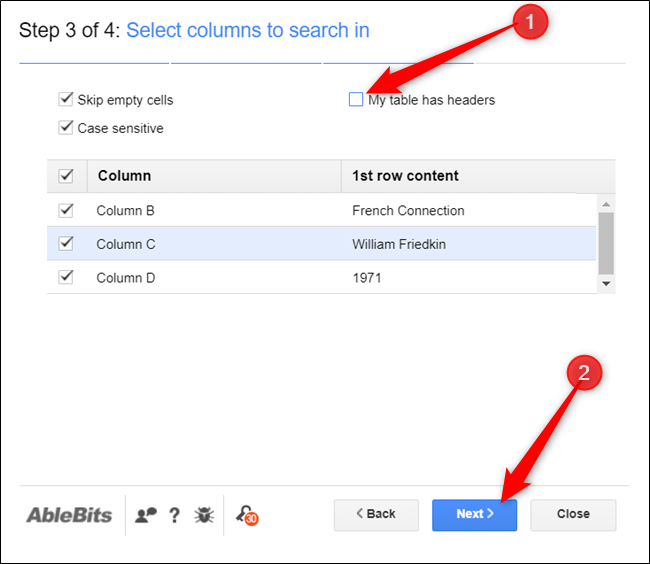Uncheck the Column C checkbox

point(66,244)
